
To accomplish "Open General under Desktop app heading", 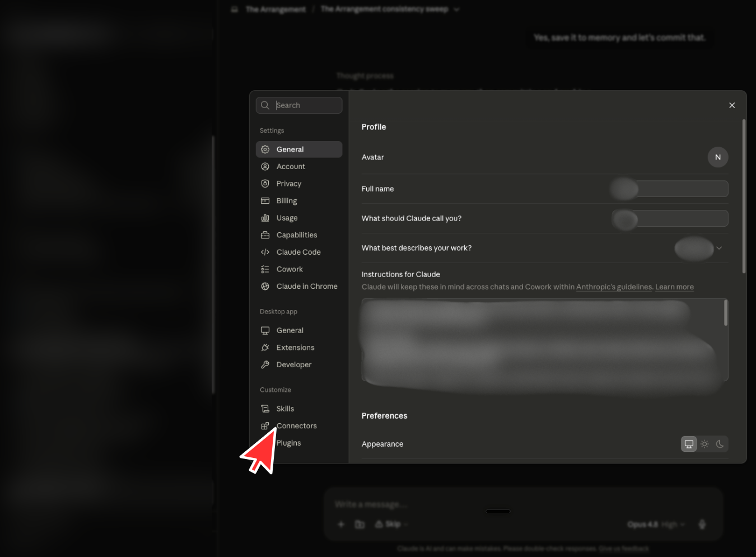I will (x=298, y=330).
